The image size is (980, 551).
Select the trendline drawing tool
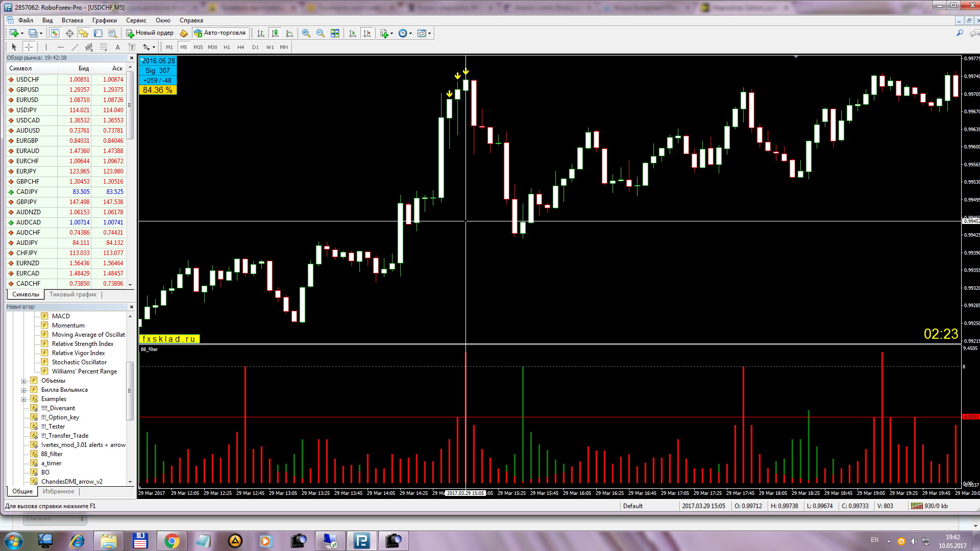click(75, 47)
